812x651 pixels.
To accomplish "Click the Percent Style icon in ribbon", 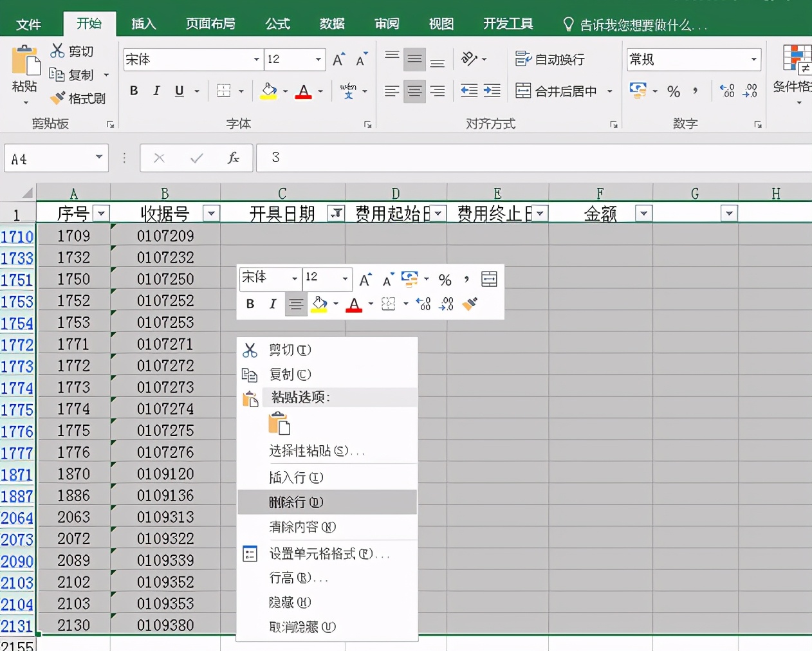I will (x=674, y=91).
